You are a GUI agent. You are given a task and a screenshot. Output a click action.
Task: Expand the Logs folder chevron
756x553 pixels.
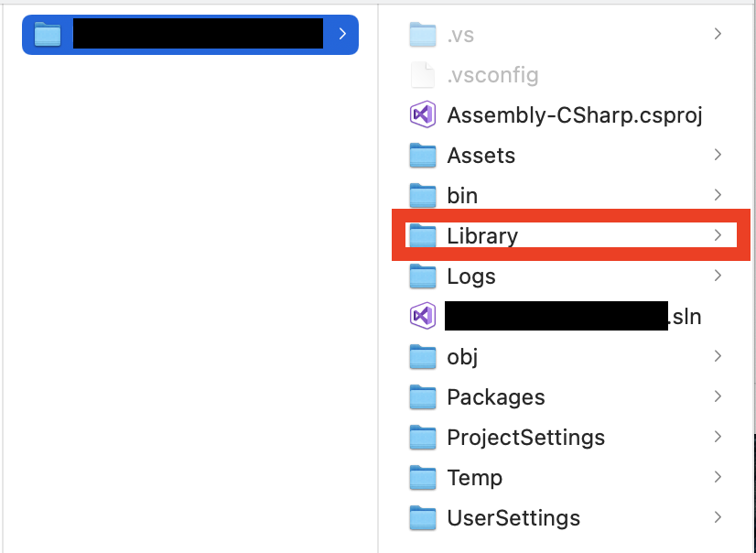coord(718,276)
